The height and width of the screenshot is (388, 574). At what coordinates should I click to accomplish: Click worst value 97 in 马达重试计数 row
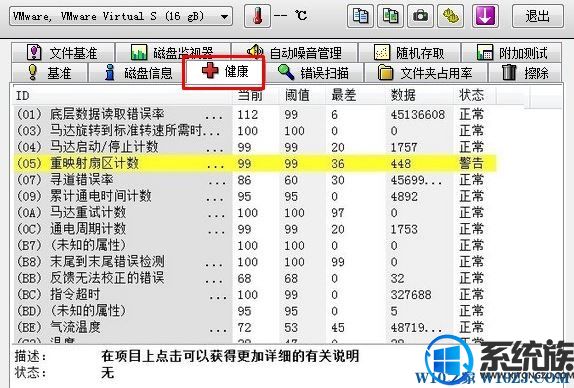click(338, 213)
